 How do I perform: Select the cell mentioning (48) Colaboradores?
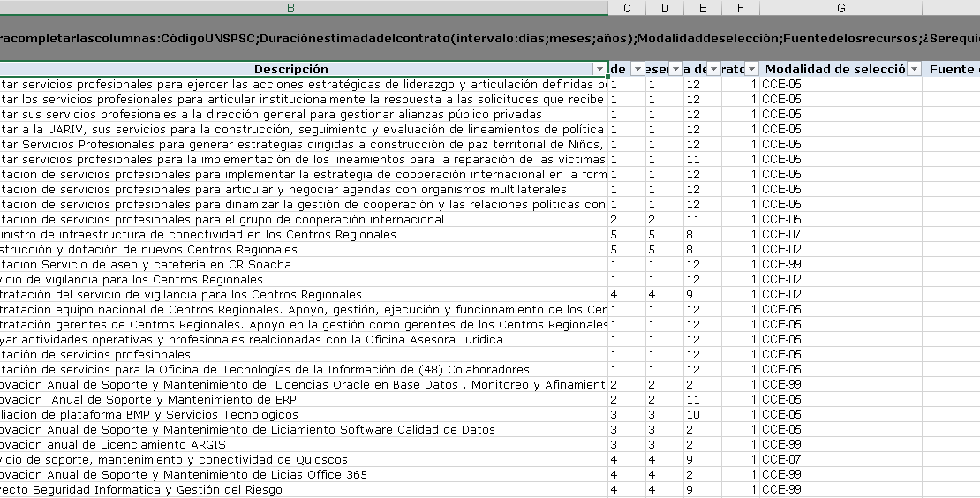304,369
